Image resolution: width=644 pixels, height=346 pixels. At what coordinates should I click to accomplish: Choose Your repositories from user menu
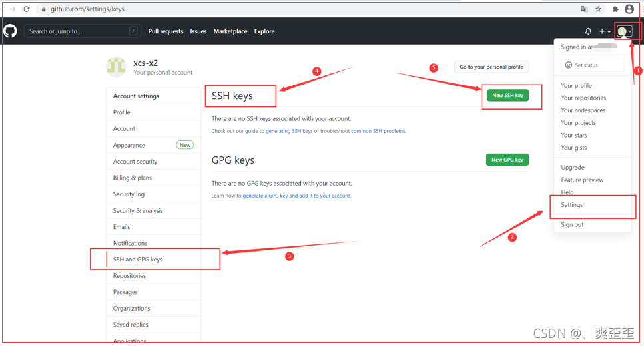coord(592,98)
